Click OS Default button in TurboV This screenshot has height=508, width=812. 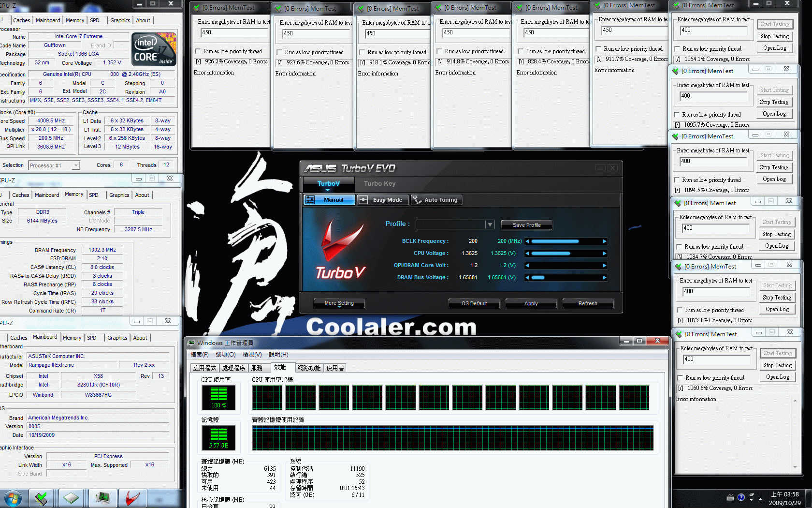[474, 303]
